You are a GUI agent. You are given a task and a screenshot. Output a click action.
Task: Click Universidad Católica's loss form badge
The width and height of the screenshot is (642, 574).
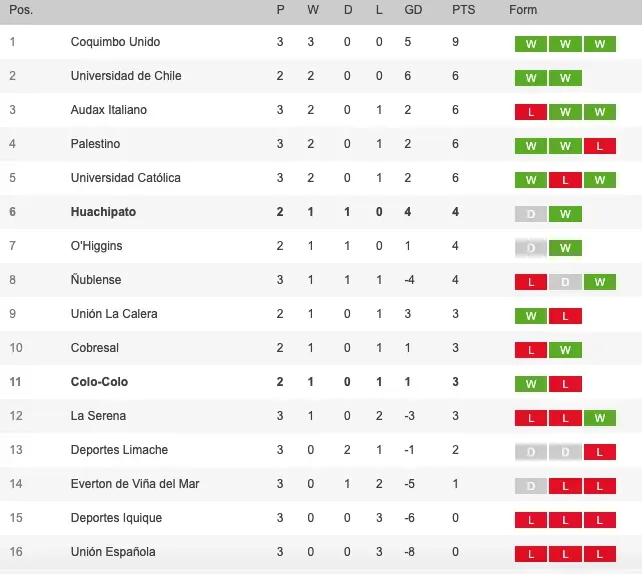coord(565,179)
